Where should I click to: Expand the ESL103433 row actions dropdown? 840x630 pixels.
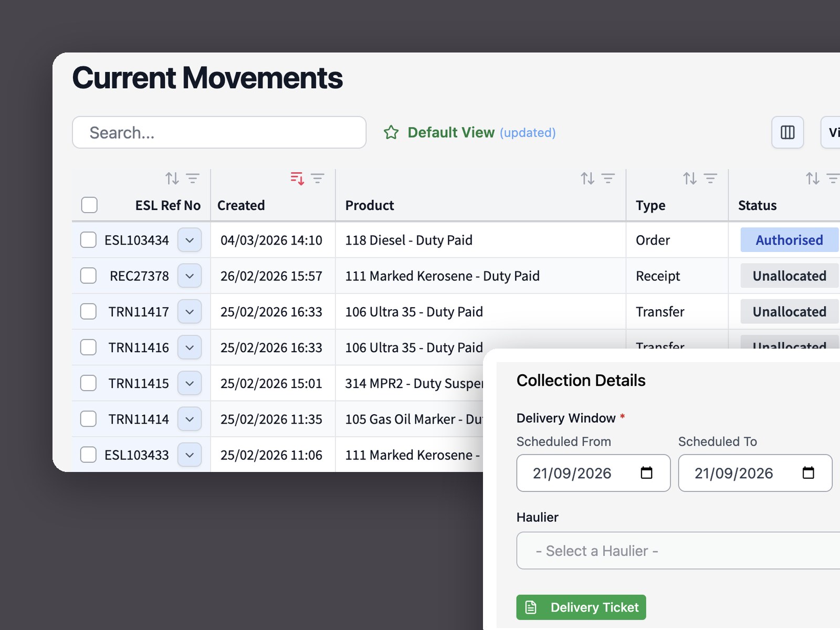pos(190,455)
